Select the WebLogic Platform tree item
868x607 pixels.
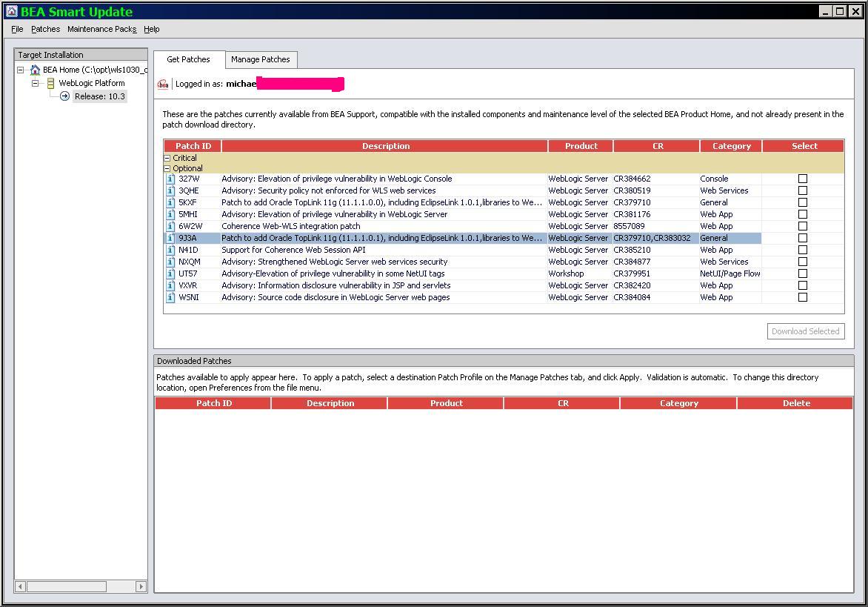pyautogui.click(x=92, y=83)
